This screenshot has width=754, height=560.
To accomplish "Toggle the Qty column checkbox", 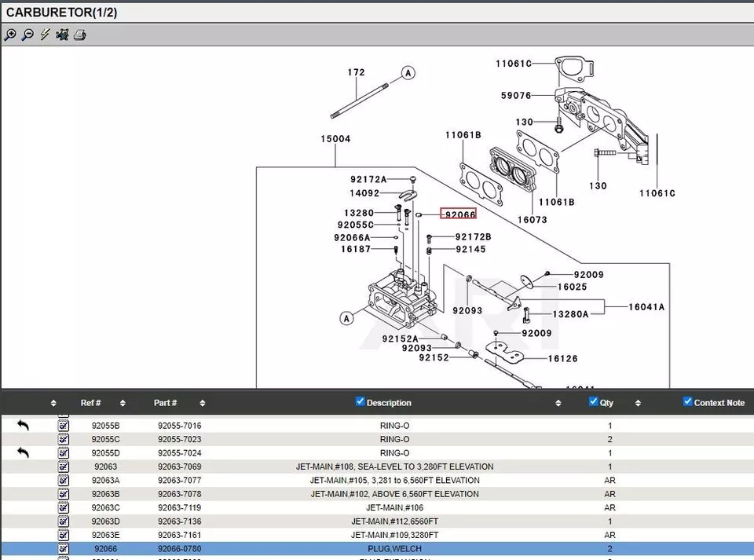I will (594, 401).
